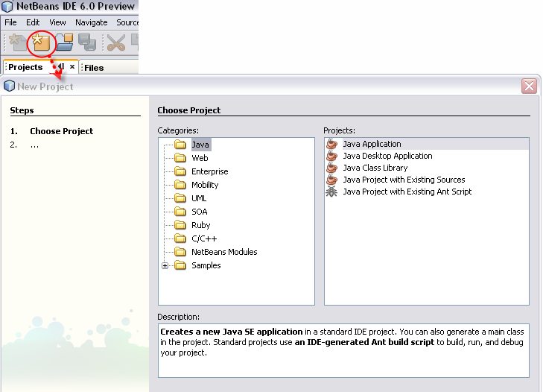Screen dimensions: 543x392
Task: Click the Description text box
Action: (343, 350)
